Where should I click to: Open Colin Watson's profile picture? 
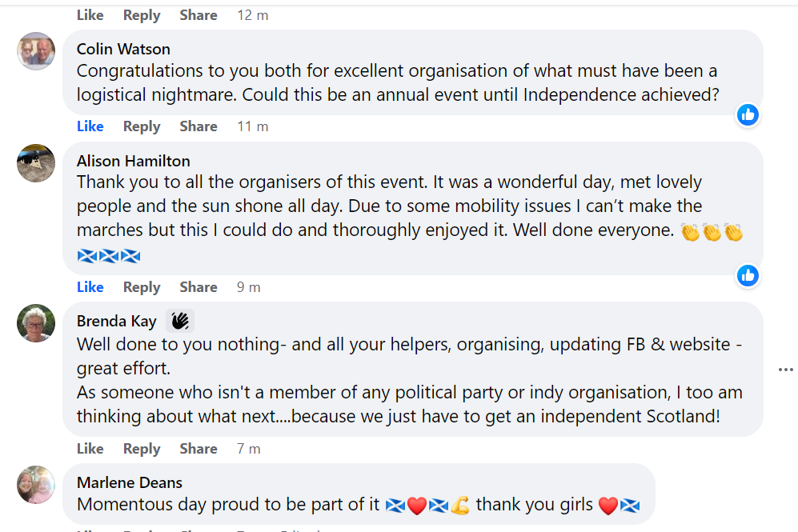click(36, 51)
